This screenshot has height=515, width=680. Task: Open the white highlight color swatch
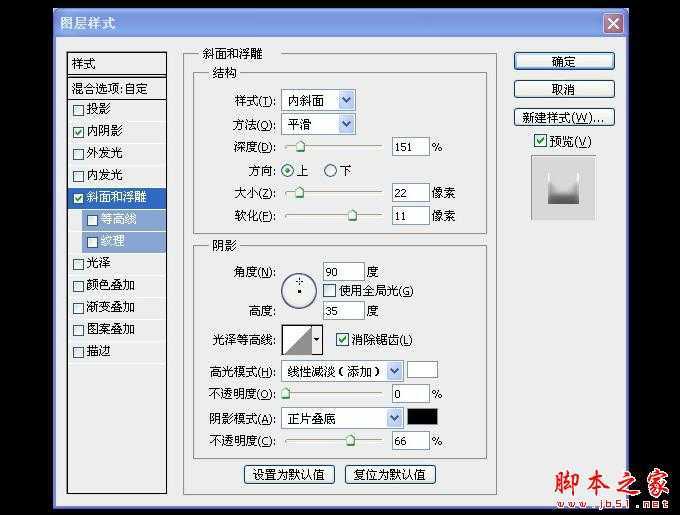point(422,370)
